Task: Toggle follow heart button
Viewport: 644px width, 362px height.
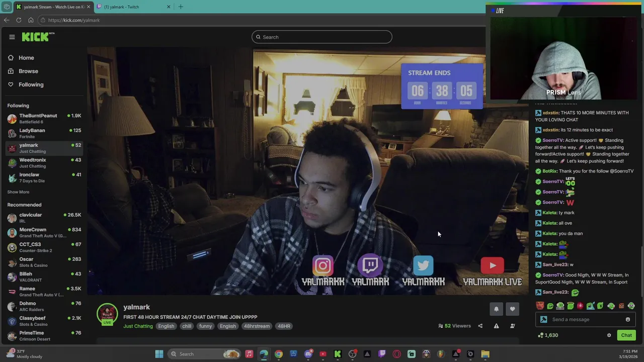Action: coord(512,309)
